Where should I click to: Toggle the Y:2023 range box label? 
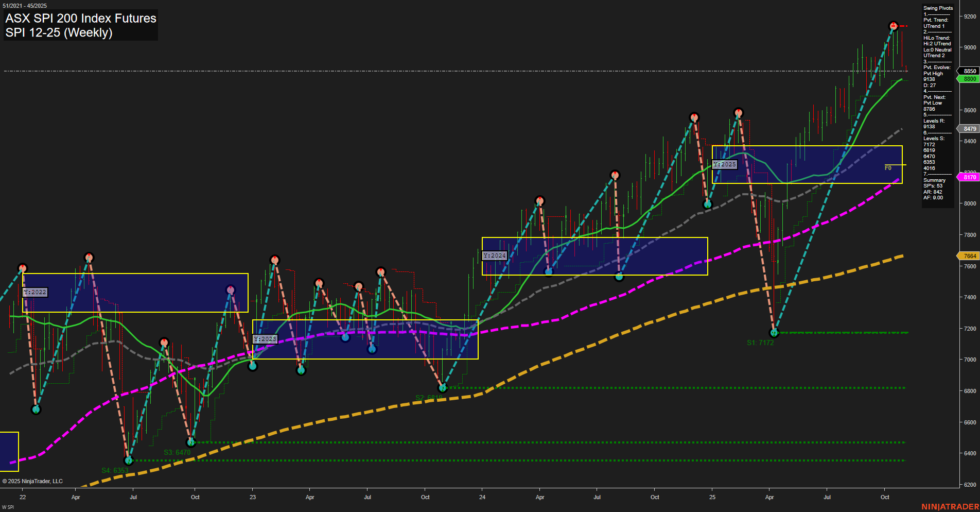click(266, 339)
